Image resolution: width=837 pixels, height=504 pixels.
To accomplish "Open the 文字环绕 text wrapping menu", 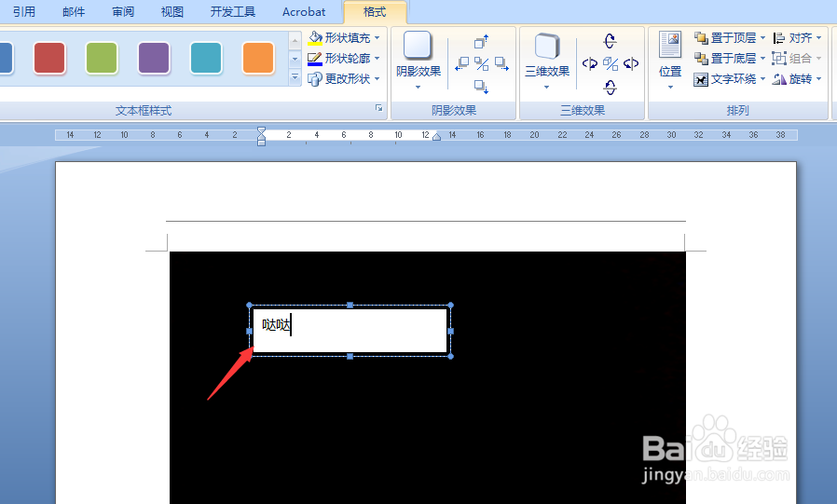I will click(x=730, y=79).
